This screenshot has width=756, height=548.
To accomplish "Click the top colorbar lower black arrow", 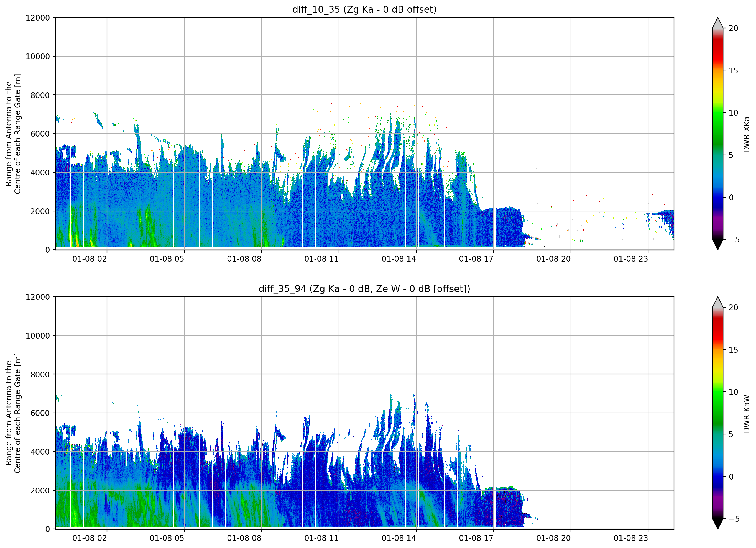I will tap(718, 244).
